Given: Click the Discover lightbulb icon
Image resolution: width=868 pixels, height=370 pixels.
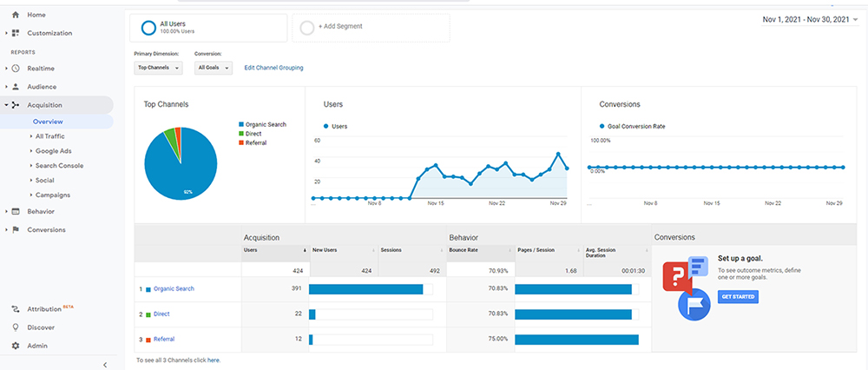Looking at the screenshot, I should 16,327.
